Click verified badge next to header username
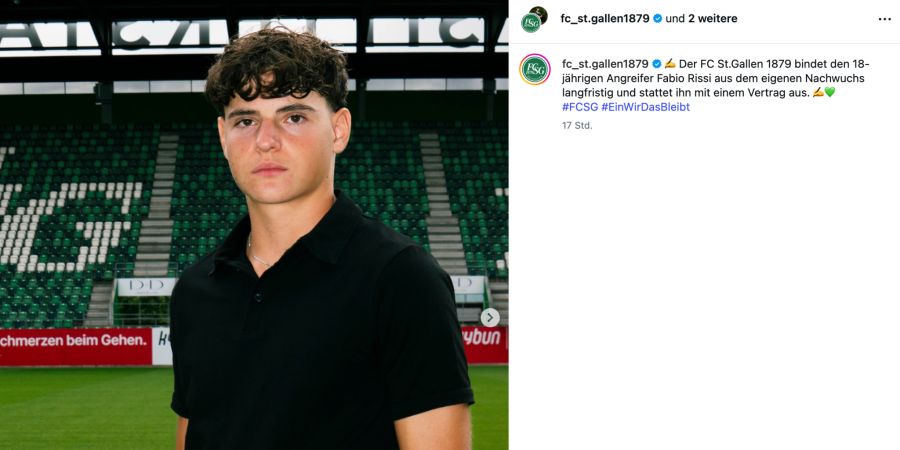900x450 pixels. coord(658,18)
